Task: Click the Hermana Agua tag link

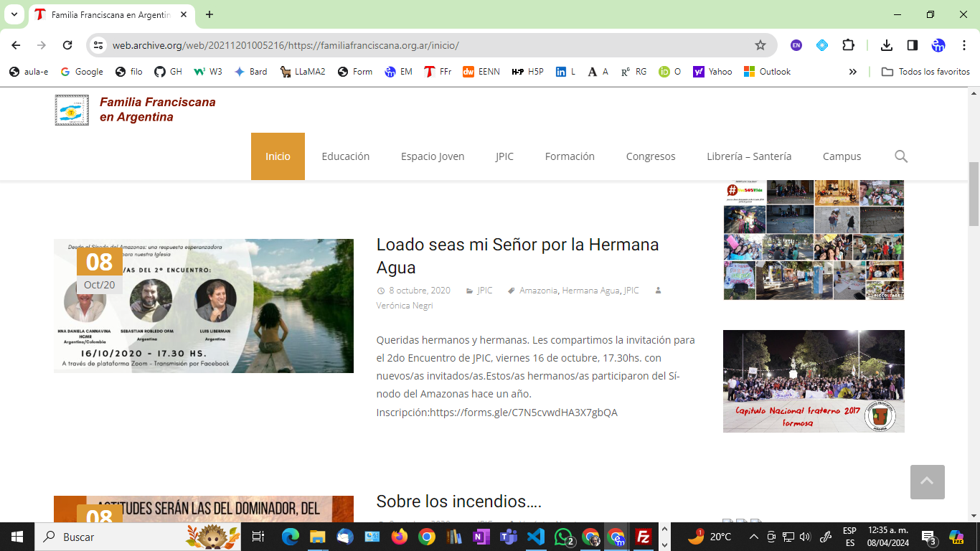Action: tap(590, 291)
